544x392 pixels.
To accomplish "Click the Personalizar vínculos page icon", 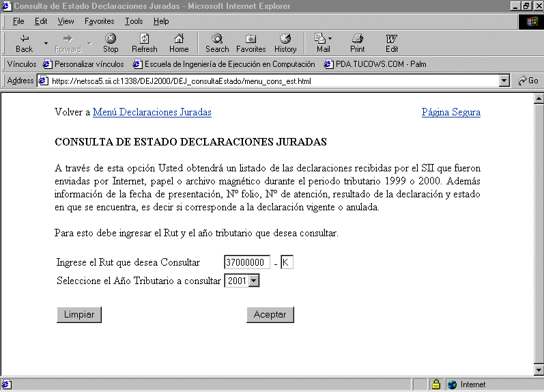I will click(x=47, y=64).
